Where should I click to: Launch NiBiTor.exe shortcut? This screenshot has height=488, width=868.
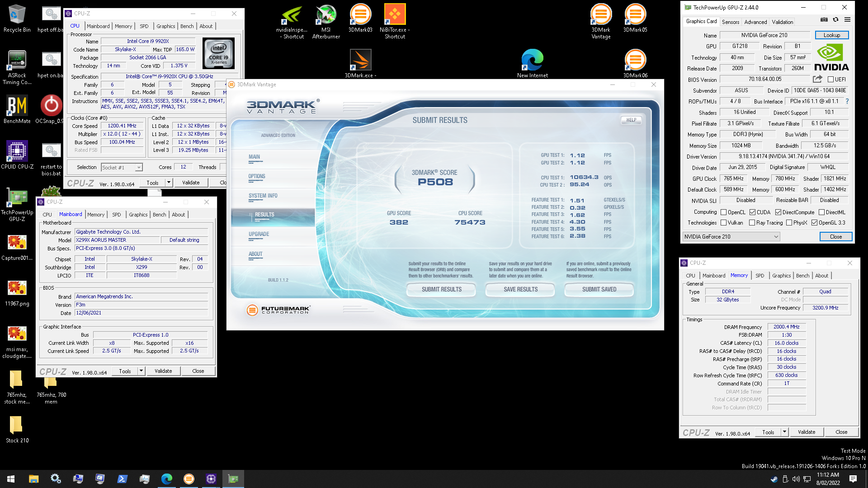pos(395,22)
